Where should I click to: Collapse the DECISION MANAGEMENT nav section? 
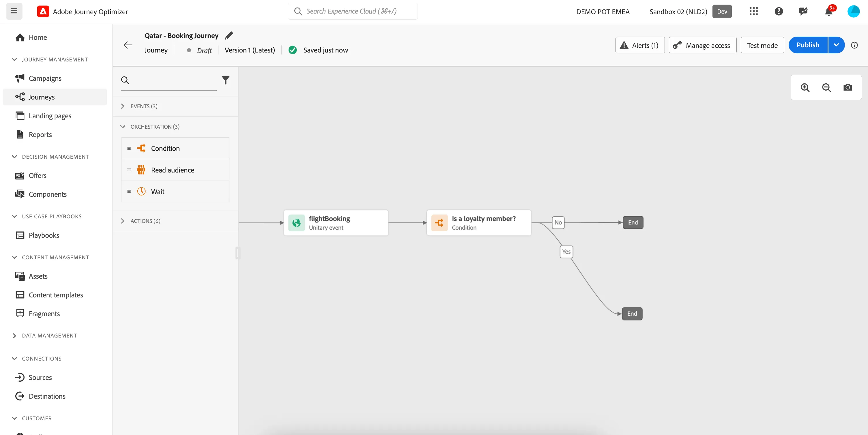pos(50,157)
